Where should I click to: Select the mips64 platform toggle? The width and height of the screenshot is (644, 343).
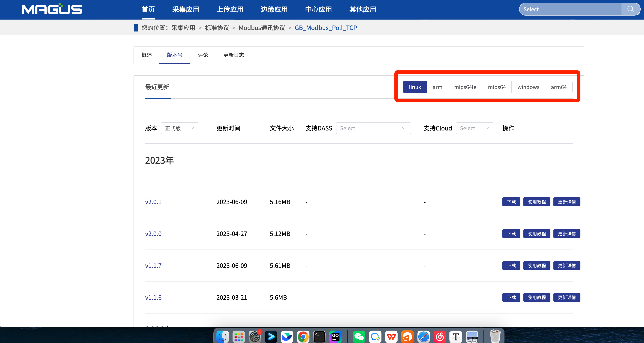click(497, 87)
